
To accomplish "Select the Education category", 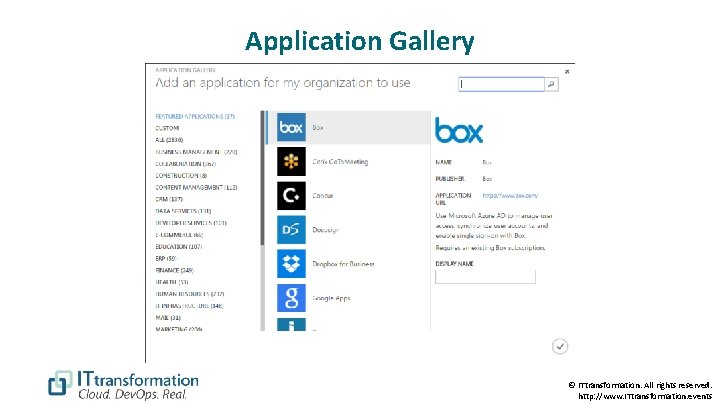I will (x=179, y=247).
